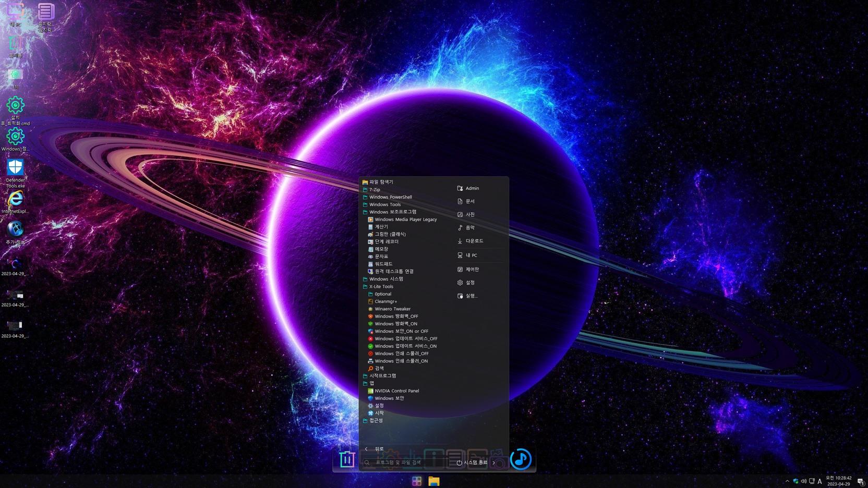Open 사진 in the right pane

pos(466,214)
